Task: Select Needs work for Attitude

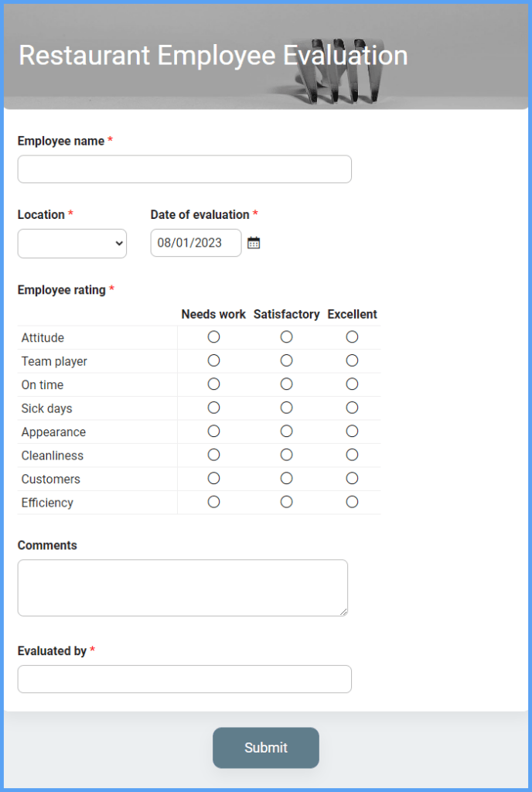Action: [213, 337]
